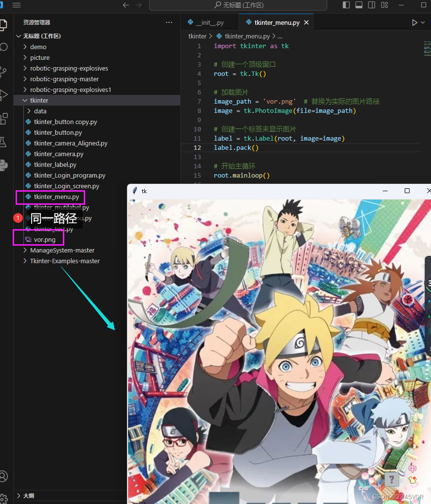Open tkinter_camera.py file

point(58,154)
